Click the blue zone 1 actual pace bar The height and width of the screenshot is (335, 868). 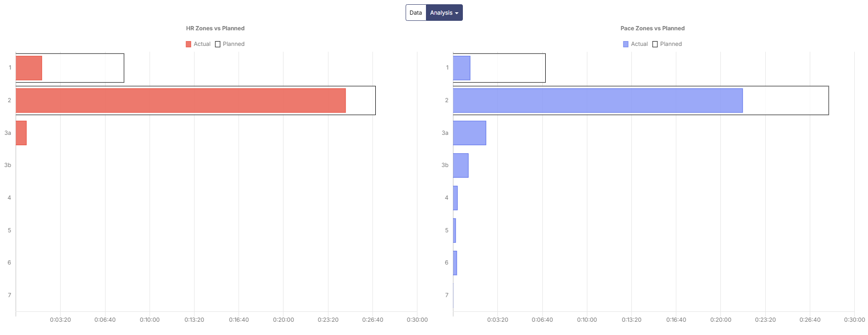(461, 68)
